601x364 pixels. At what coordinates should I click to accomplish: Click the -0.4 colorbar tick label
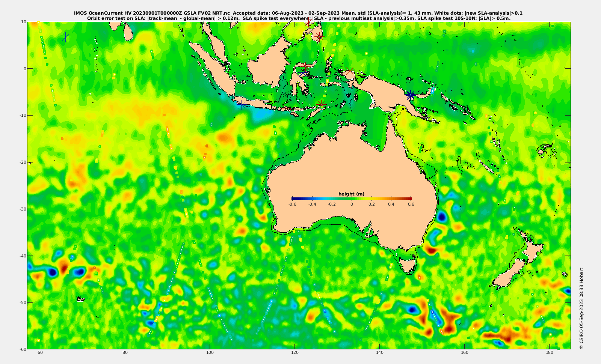[312, 204]
